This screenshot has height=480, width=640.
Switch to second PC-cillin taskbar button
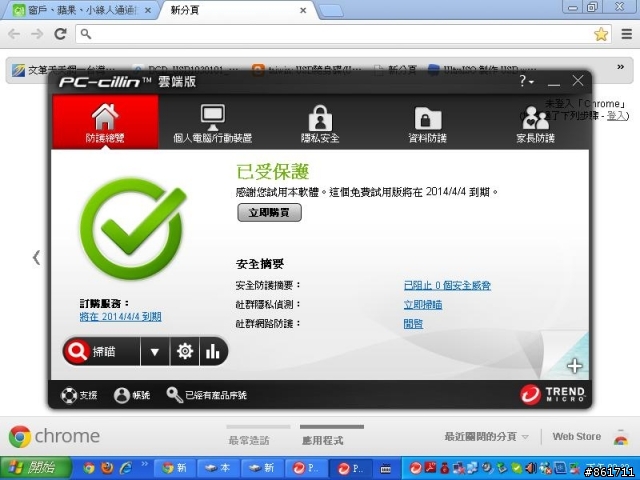(x=351, y=468)
